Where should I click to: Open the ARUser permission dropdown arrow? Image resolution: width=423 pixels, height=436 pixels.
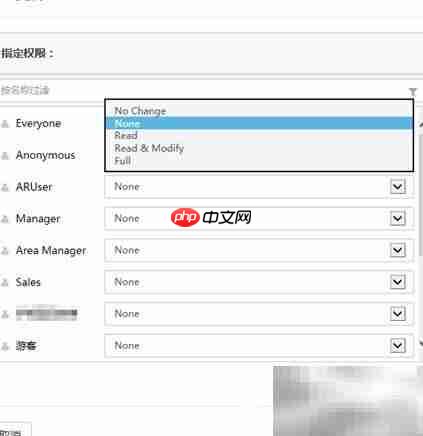click(398, 187)
